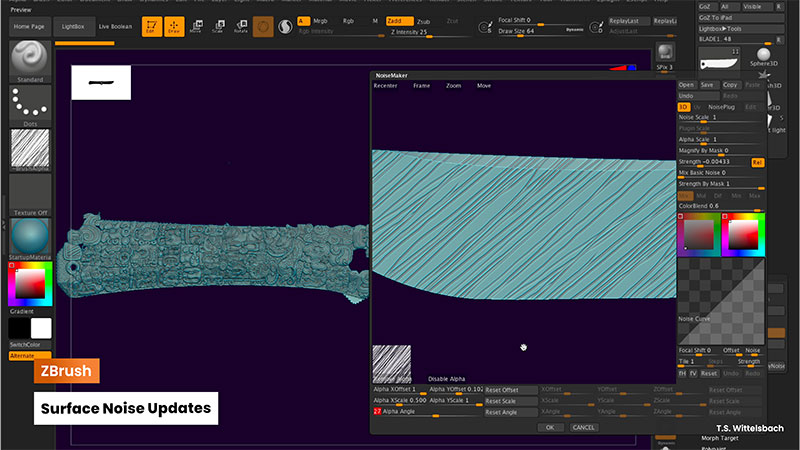Select the Move transform icon
The height and width of the screenshot is (450, 800).
click(x=197, y=26)
